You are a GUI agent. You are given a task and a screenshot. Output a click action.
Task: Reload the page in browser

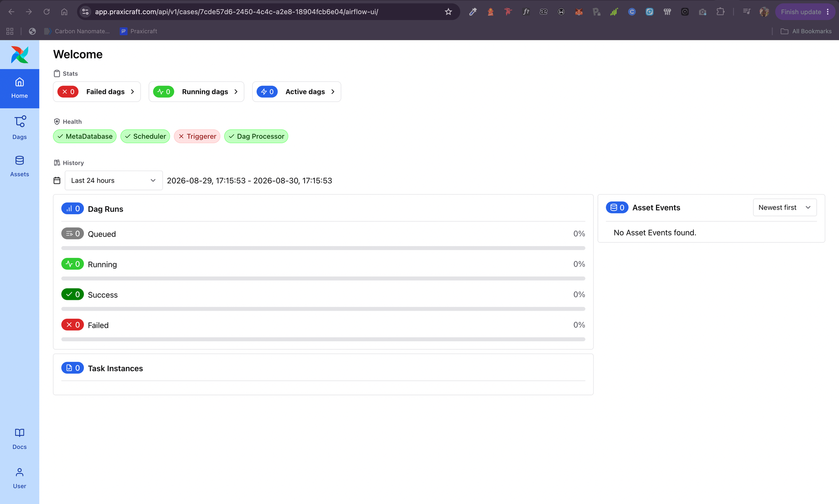(x=47, y=12)
